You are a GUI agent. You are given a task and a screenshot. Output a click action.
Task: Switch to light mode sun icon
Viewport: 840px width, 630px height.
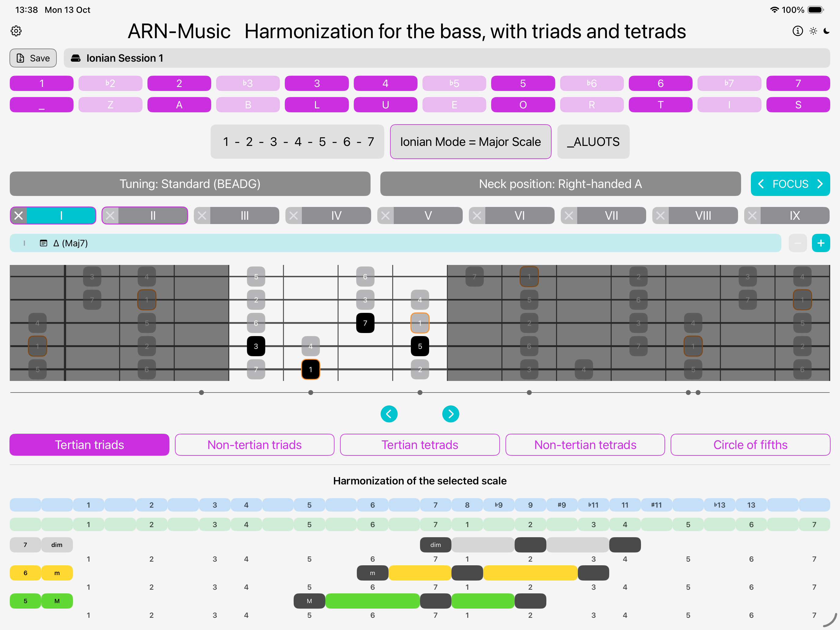813,31
